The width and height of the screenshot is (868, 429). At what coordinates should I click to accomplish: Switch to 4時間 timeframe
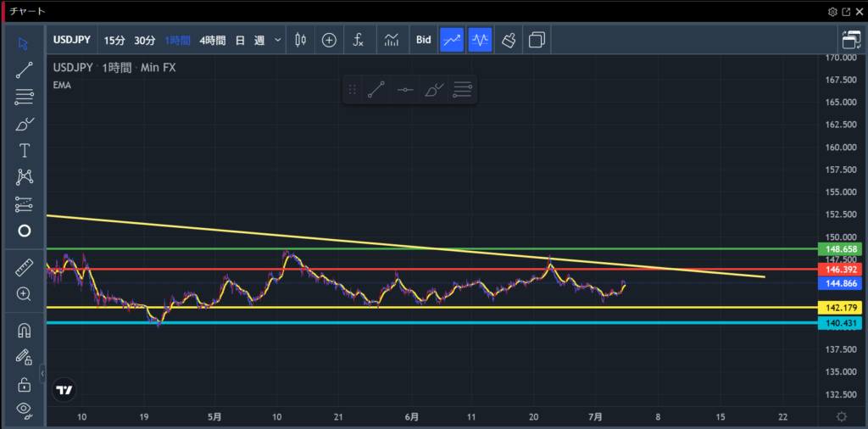[x=213, y=41]
